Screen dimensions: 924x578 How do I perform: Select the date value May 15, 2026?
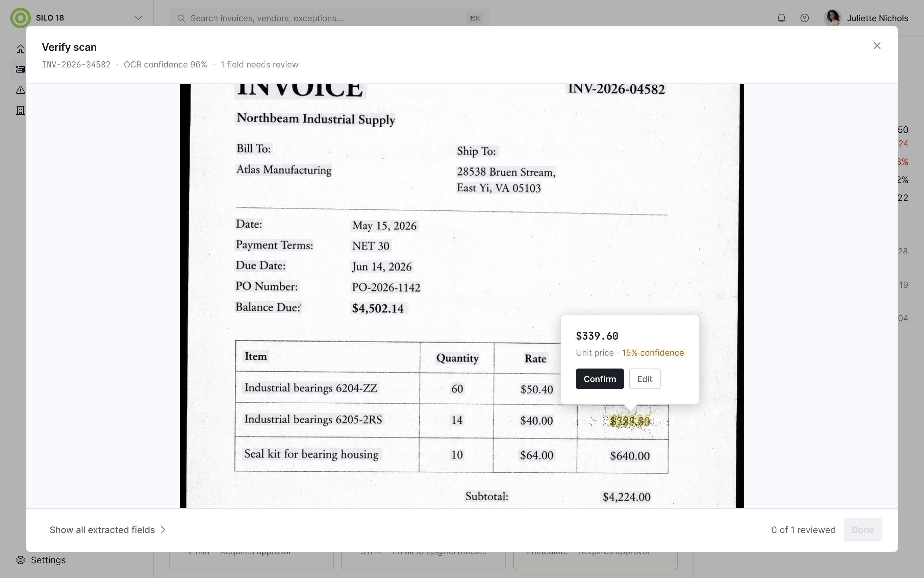pyautogui.click(x=384, y=226)
